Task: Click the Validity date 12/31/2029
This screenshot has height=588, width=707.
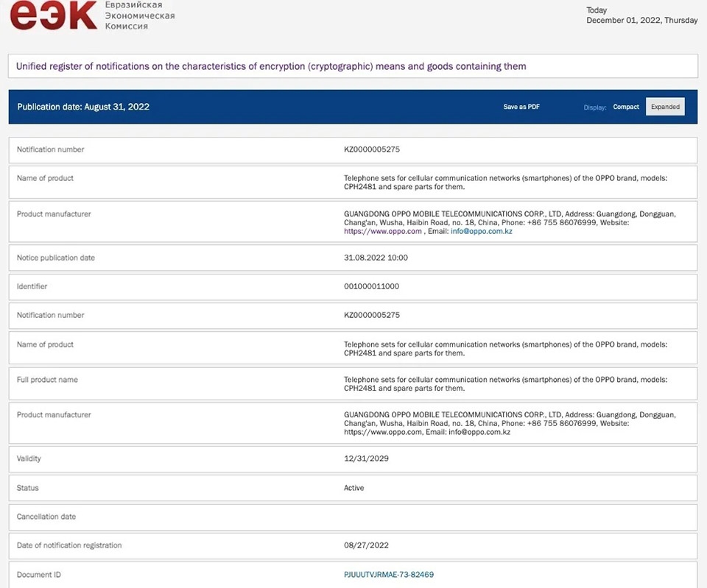Action: [366, 458]
